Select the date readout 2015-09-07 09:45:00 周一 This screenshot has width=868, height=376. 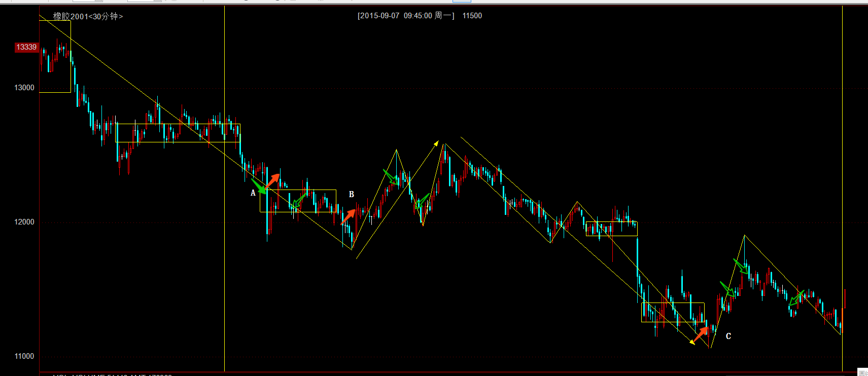tap(406, 16)
